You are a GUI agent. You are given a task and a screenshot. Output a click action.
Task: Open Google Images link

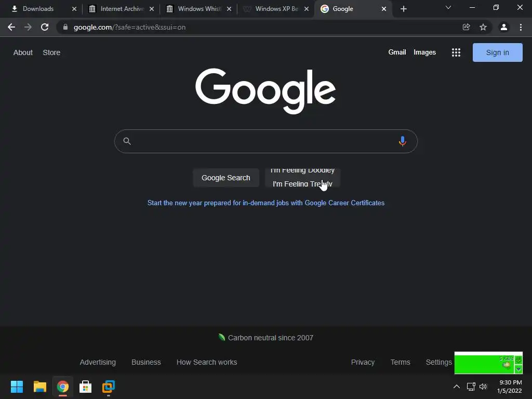[x=424, y=52]
